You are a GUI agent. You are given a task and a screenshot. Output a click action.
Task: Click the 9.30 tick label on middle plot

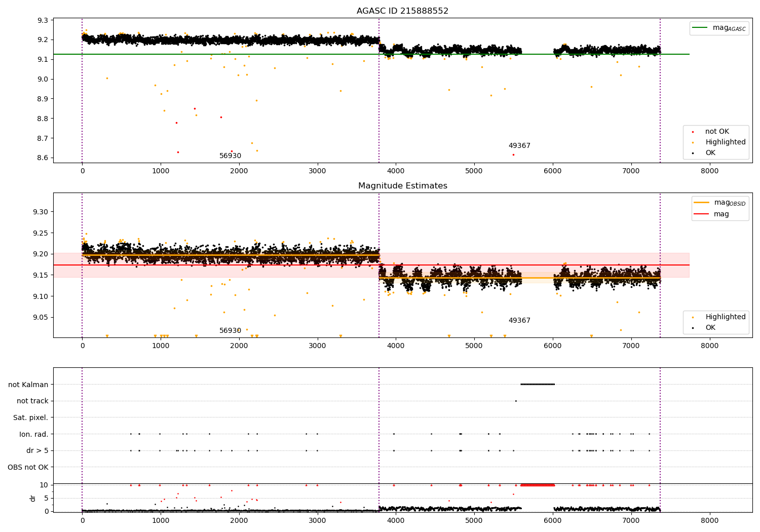[x=42, y=212]
